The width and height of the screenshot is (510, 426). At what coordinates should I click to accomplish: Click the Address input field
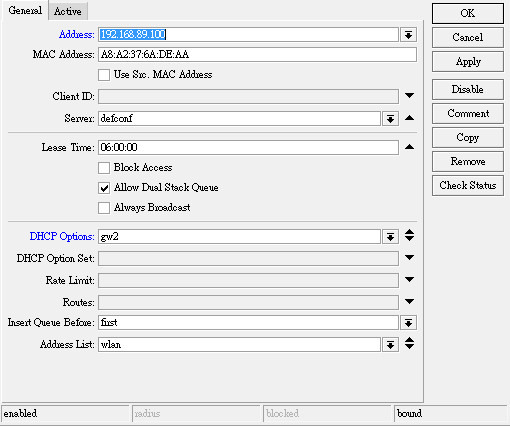pyautogui.click(x=248, y=34)
